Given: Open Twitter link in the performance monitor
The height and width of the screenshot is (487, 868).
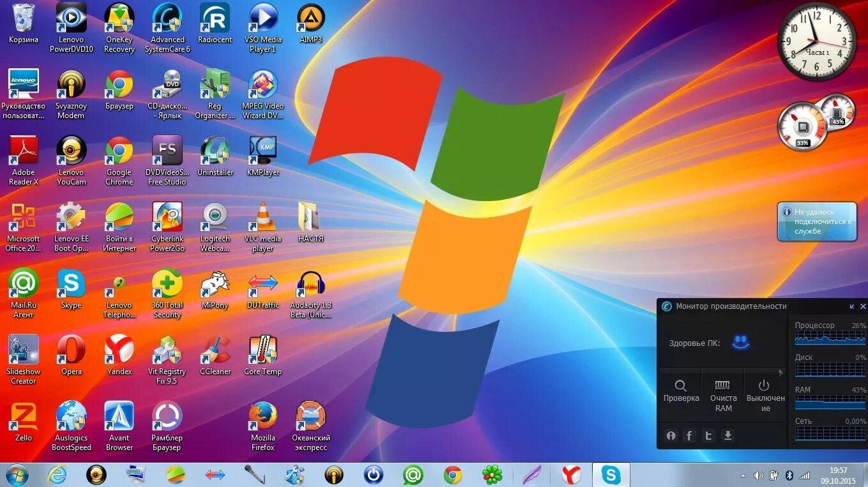Looking at the screenshot, I should 708,436.
